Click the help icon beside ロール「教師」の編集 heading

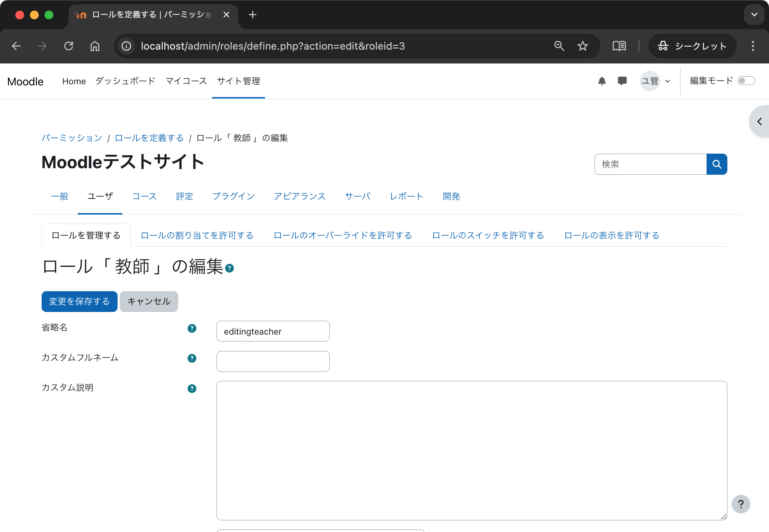coord(230,268)
